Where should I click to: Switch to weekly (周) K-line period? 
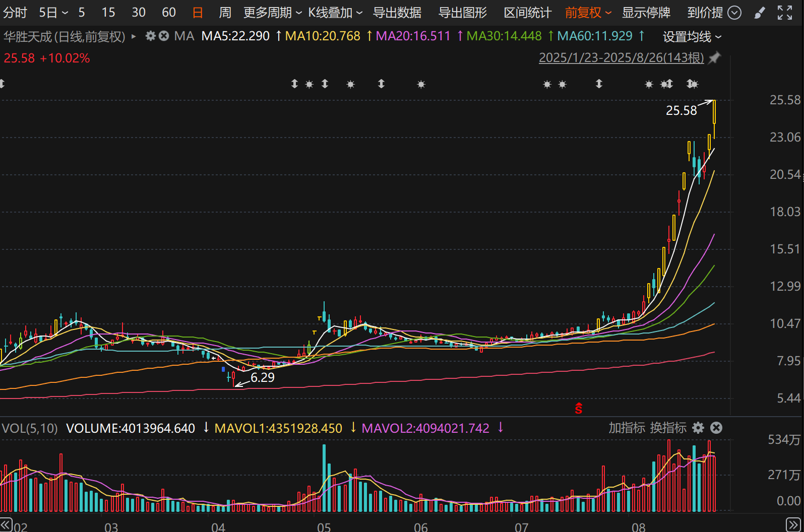(225, 13)
